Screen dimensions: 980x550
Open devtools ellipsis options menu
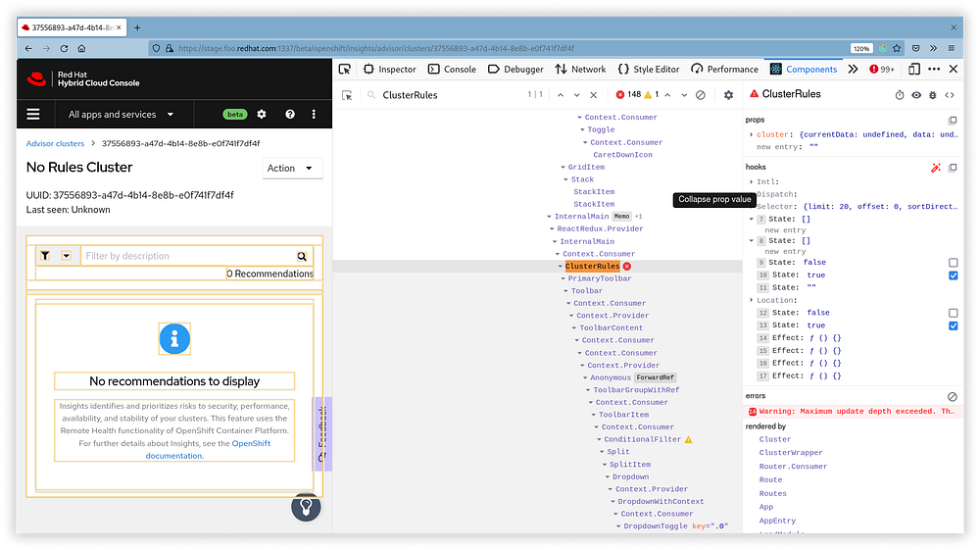pyautogui.click(x=934, y=69)
